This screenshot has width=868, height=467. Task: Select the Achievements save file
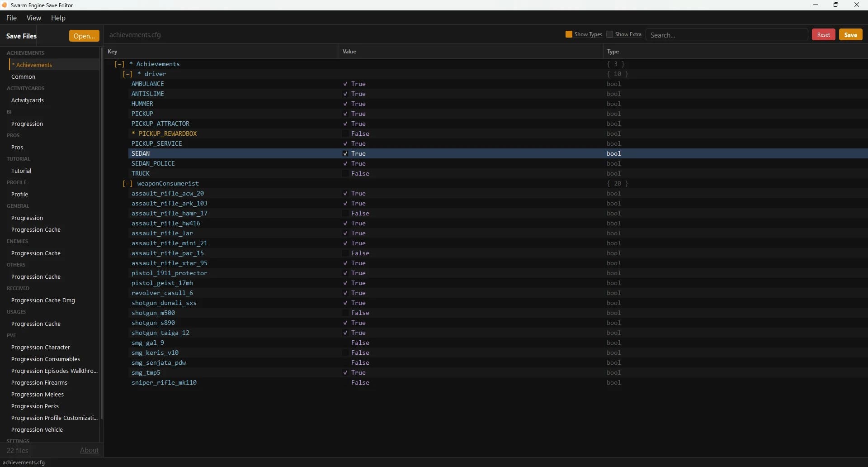pos(54,65)
